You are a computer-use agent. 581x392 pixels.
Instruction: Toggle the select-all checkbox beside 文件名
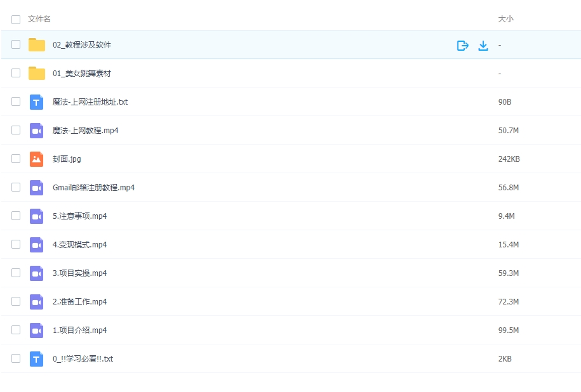coord(16,20)
